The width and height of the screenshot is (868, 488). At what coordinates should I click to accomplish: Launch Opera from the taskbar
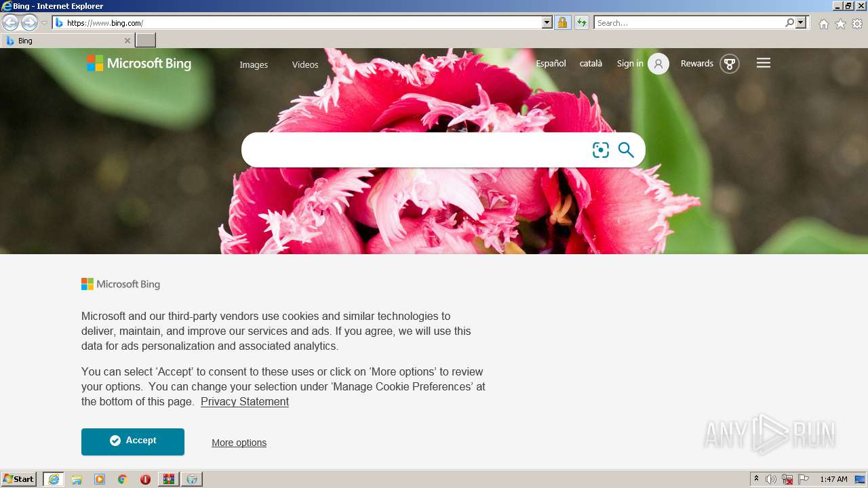click(x=145, y=479)
